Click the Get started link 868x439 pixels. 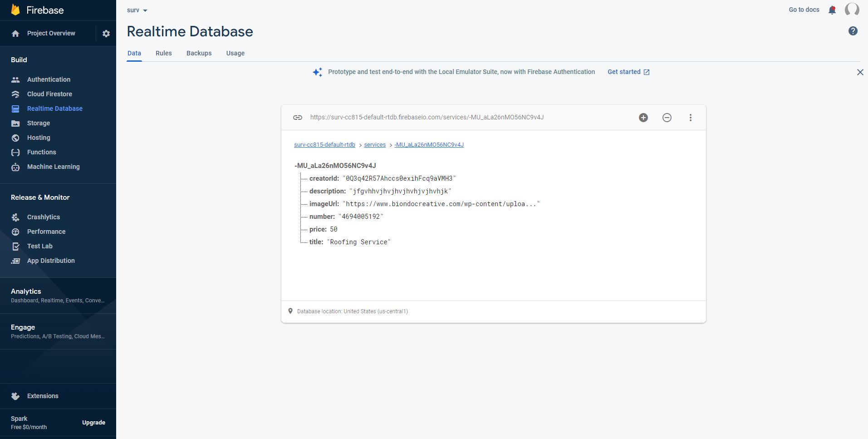pos(628,72)
